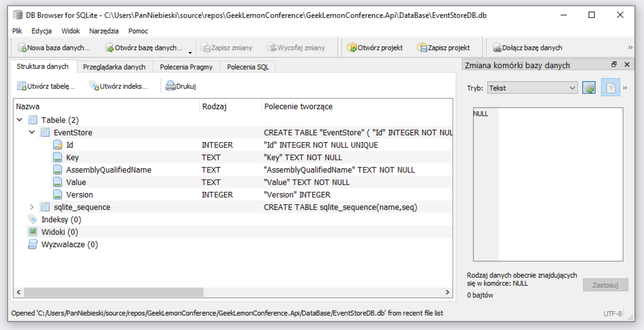Viewport: 644px width, 330px height.
Task: Select the Id column row
Action: coord(233,145)
